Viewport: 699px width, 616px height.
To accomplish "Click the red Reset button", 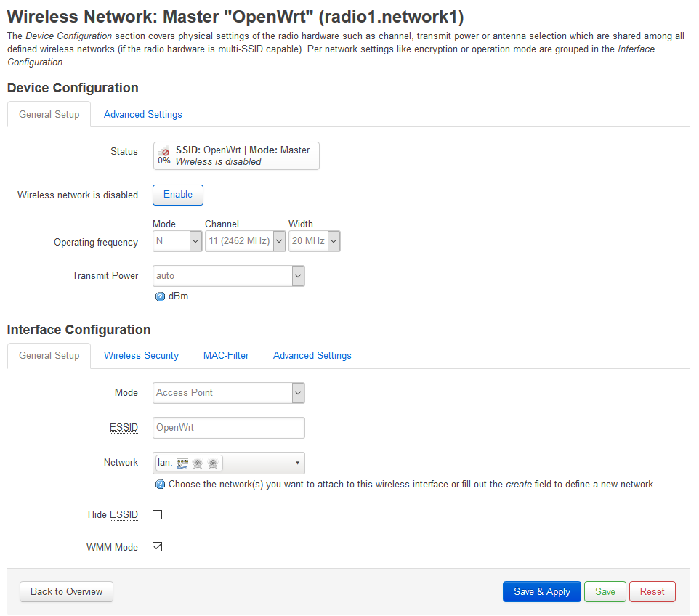I will [x=652, y=592].
